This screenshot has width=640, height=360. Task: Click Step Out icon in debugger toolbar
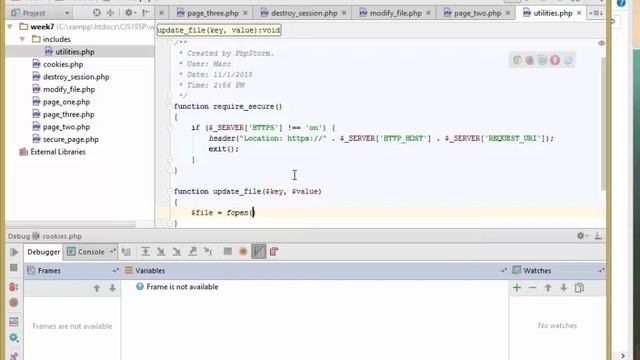point(192,252)
